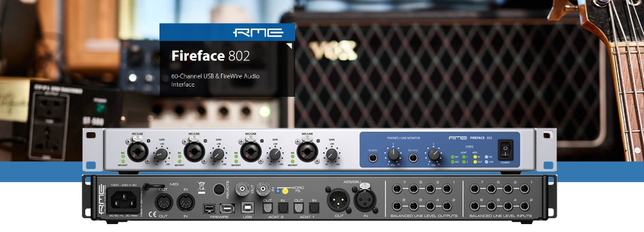Click the first MIC/LINE combo input jack

(138, 152)
